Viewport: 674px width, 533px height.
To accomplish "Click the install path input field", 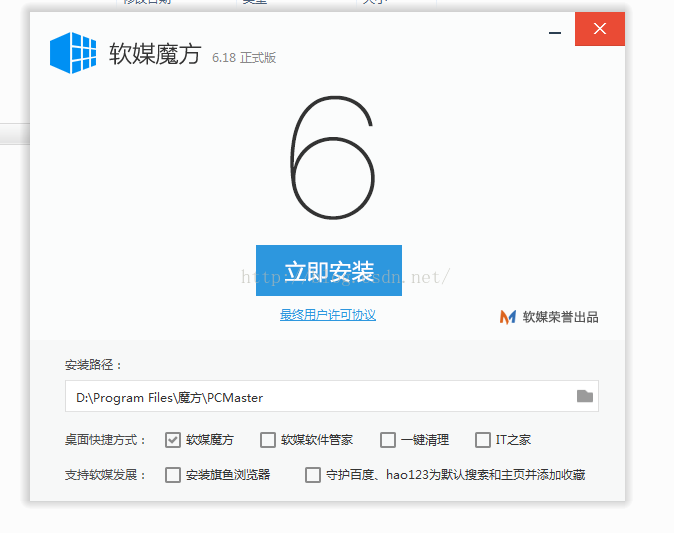I will [x=331, y=396].
